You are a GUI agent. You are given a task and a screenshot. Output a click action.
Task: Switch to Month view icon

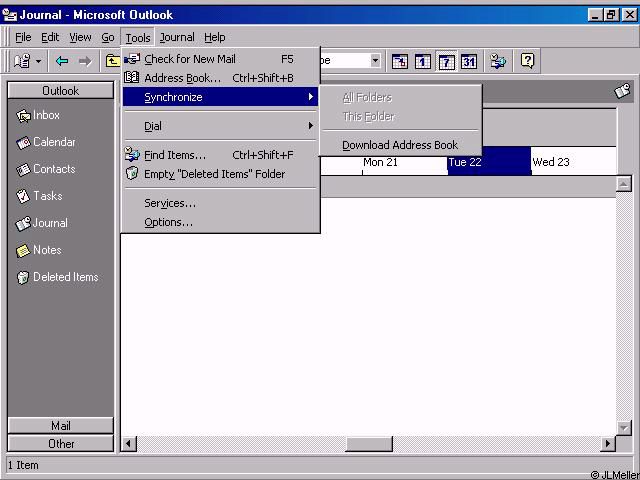(469, 62)
